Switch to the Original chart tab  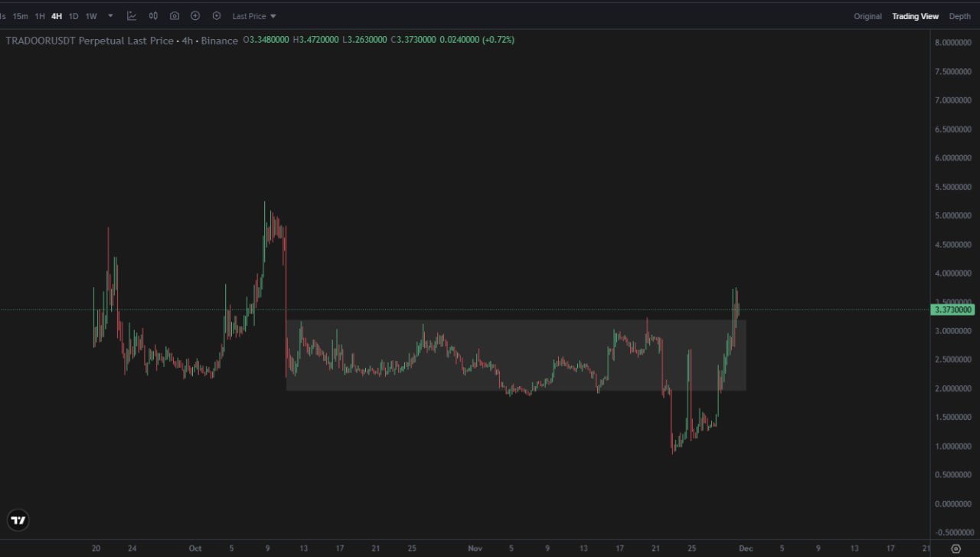[x=867, y=16]
